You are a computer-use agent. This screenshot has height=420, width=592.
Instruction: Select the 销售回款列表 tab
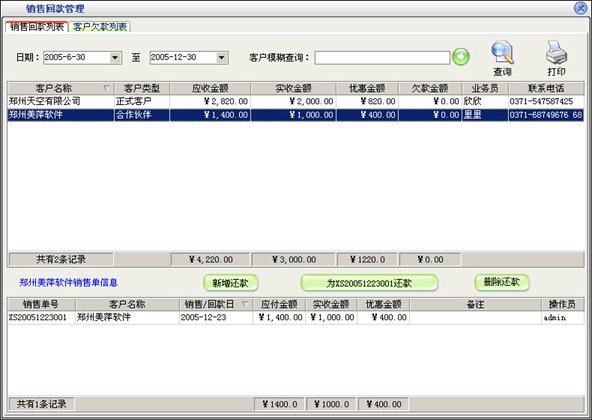tap(37, 27)
